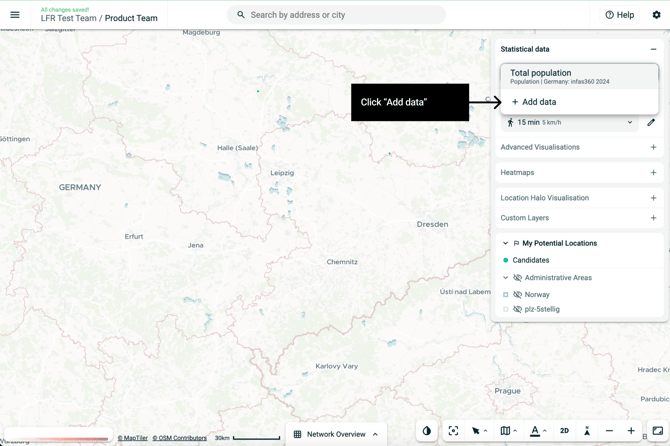Viewport: 670px width, 446px height.
Task: Edit the 15 min walking catchment
Action: coord(651,123)
